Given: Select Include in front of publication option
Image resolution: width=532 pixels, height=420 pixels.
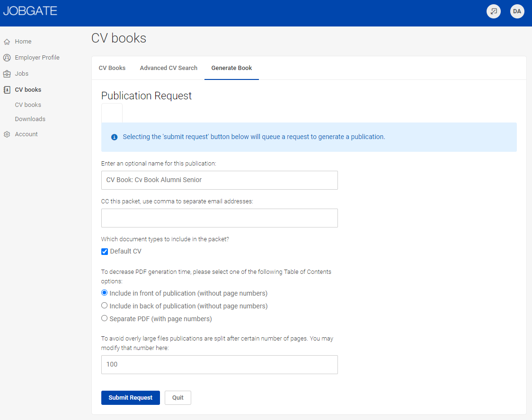Looking at the screenshot, I should 105,293.
